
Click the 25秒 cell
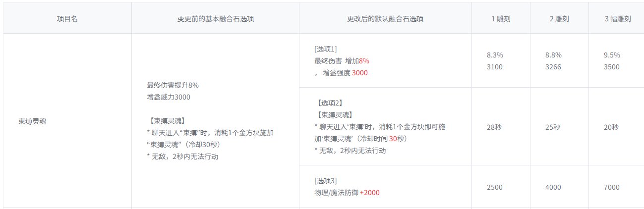[553, 127]
